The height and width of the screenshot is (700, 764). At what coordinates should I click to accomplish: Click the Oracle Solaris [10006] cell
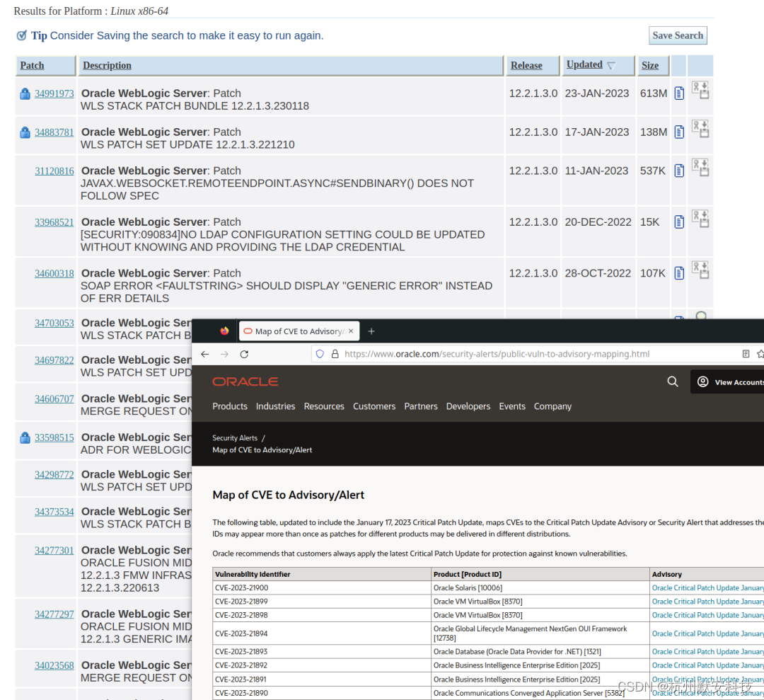click(540, 588)
